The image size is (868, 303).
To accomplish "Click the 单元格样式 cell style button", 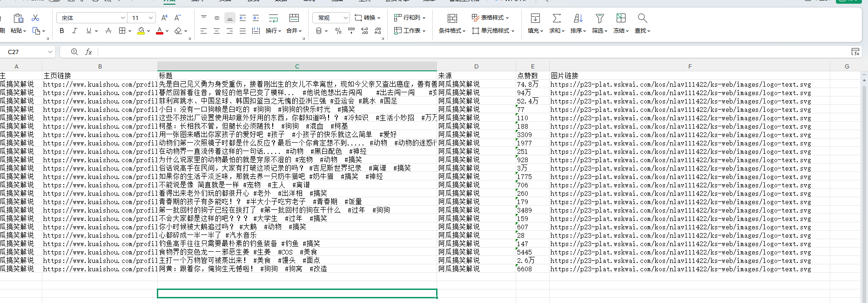I will 493,31.
